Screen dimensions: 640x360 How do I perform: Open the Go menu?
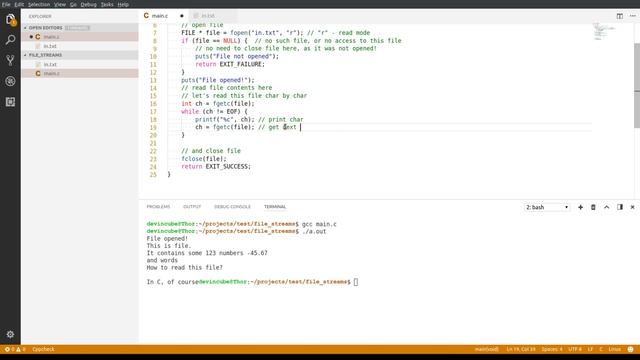pyautogui.click(x=73, y=4)
